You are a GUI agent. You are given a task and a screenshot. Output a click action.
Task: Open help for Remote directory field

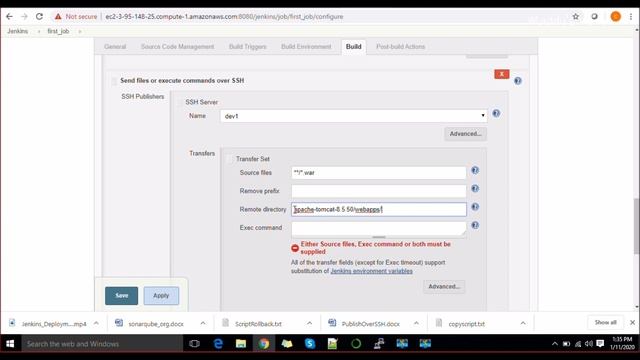click(475, 207)
